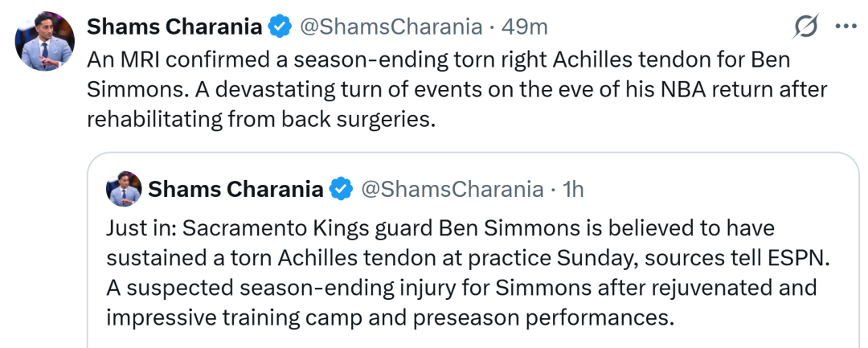
Task: Click the large Shams Charania profile photo
Action: click(44, 41)
